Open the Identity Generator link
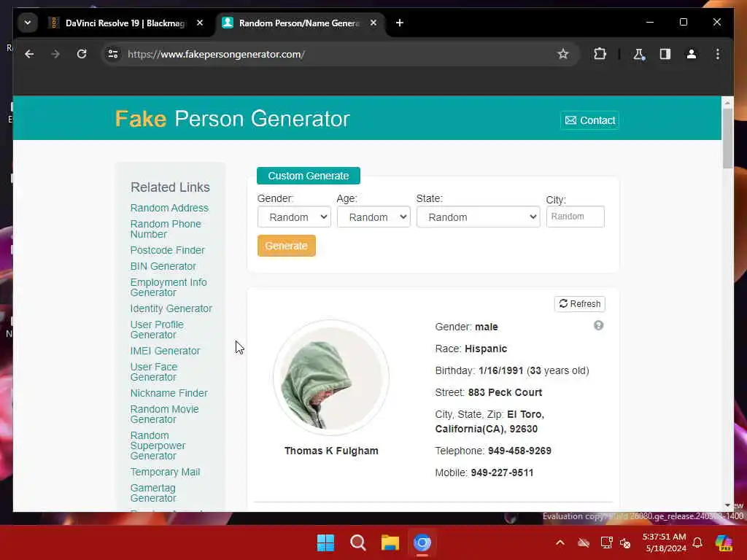The height and width of the screenshot is (560, 747). pyautogui.click(x=171, y=308)
